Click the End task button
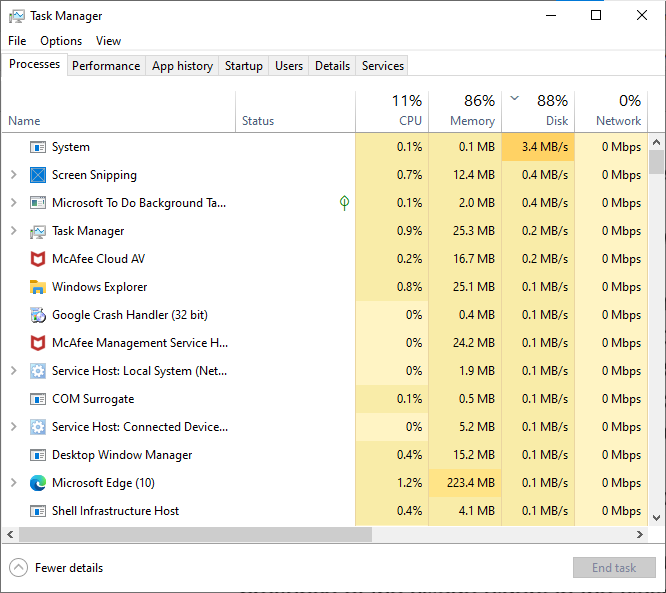666x593 pixels. (614, 568)
